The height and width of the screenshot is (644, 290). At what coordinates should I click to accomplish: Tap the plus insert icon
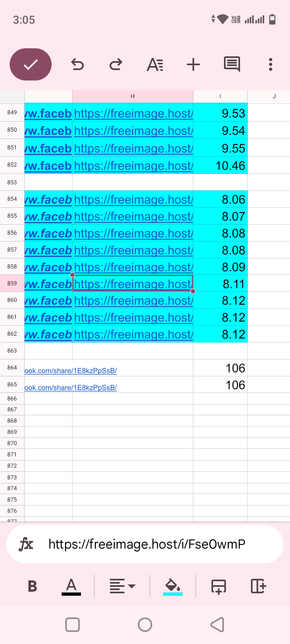193,64
